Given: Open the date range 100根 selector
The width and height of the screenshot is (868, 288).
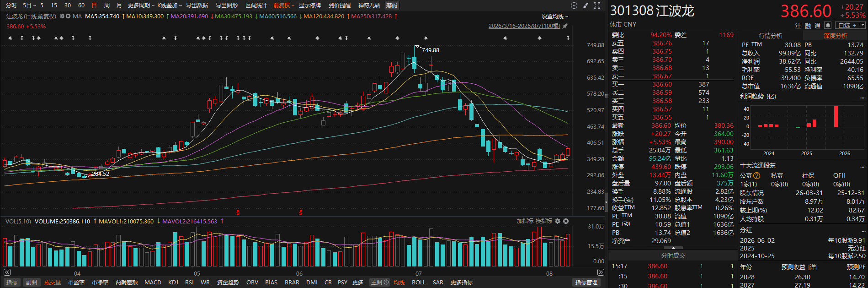Looking at the screenshot, I should [524, 26].
